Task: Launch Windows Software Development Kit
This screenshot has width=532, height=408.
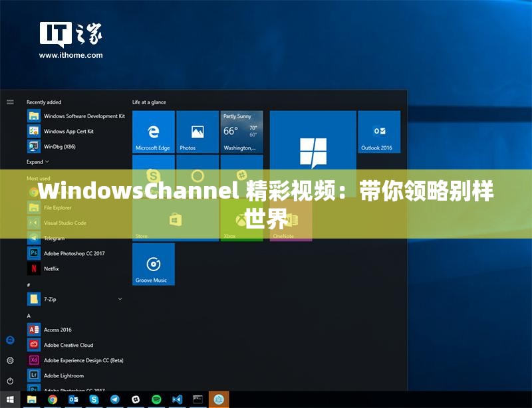Action: [x=76, y=116]
